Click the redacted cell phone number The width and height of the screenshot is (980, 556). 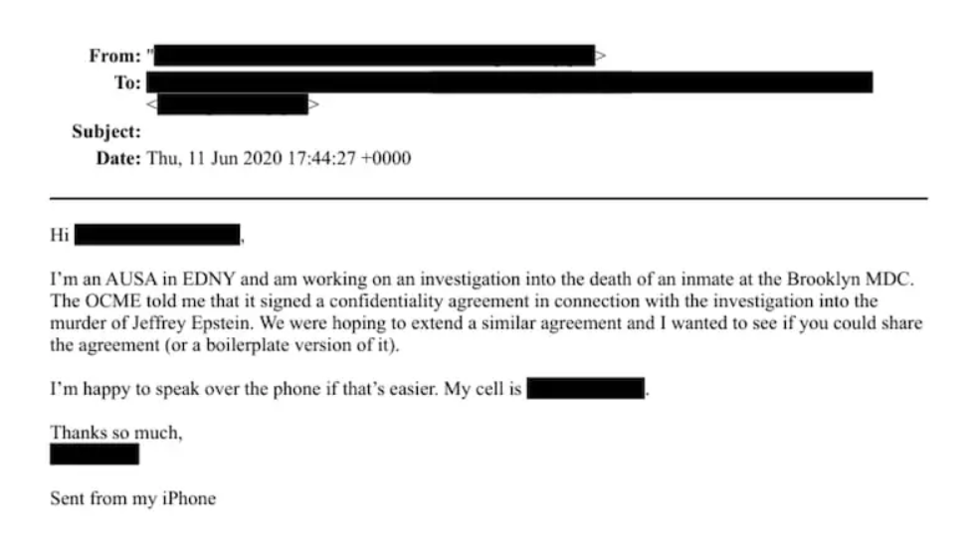click(586, 388)
